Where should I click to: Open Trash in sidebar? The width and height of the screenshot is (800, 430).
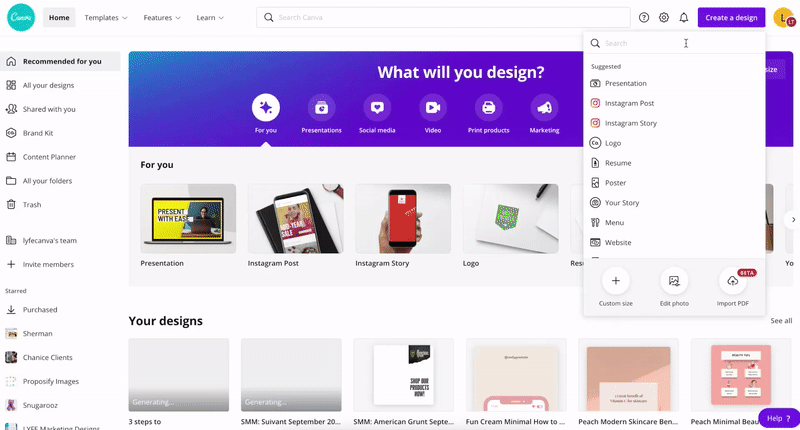click(60, 205)
